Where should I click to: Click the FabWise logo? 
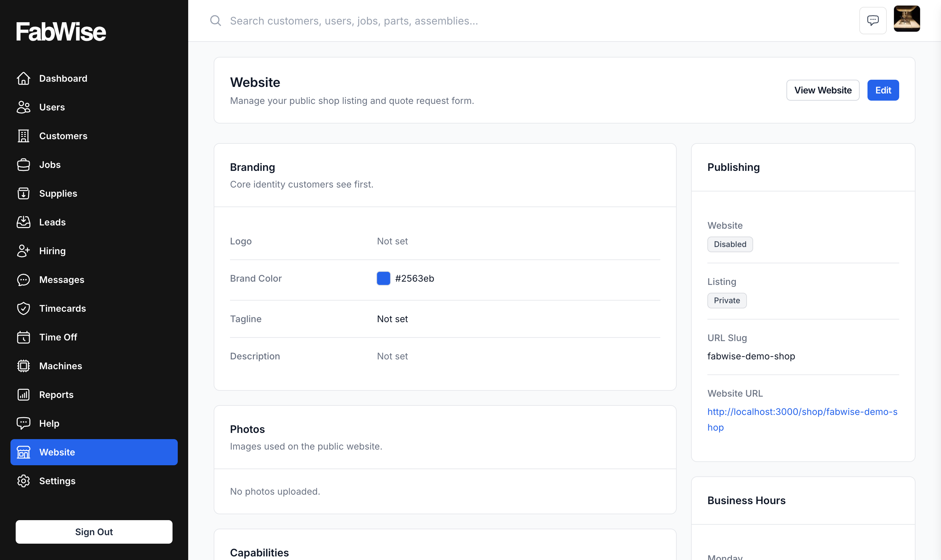[61, 31]
